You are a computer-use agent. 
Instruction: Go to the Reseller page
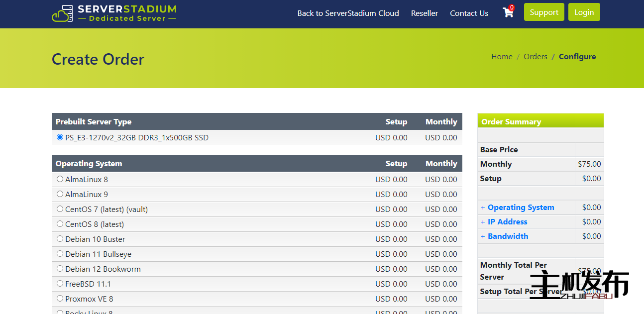tap(424, 13)
